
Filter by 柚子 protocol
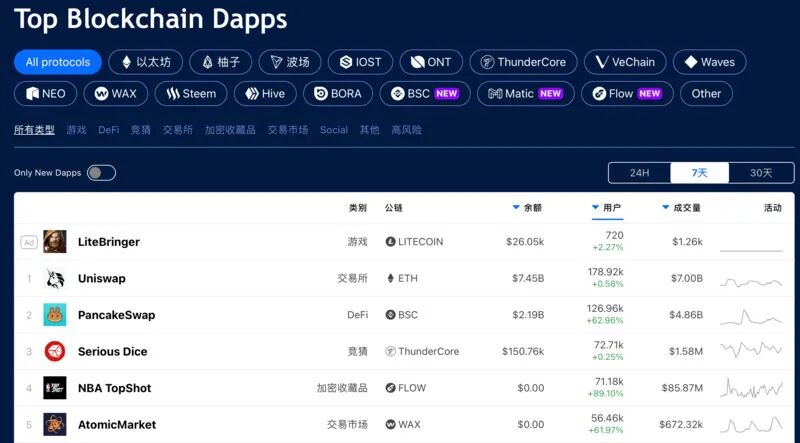220,62
